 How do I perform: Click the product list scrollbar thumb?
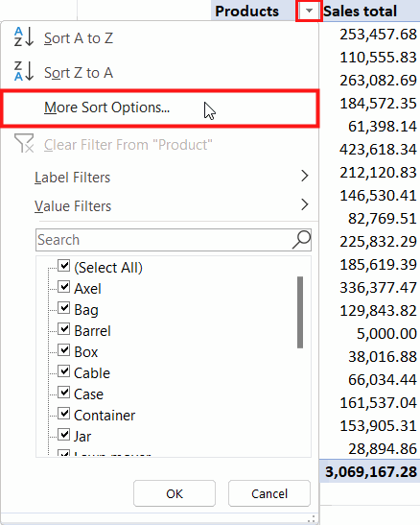click(x=300, y=312)
